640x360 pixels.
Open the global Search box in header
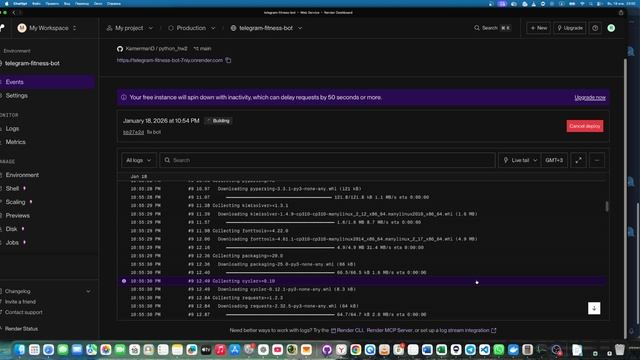492,28
